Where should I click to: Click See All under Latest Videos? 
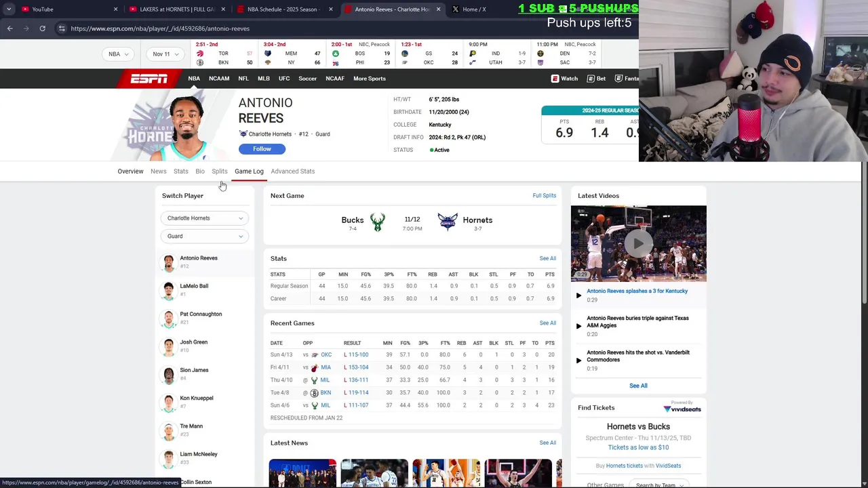pos(638,386)
